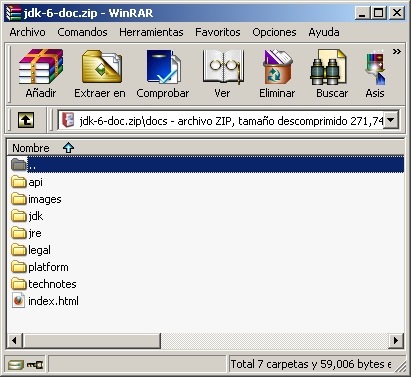
Task: Click the horizontal scrollbar left arrow
Action: pos(14,340)
